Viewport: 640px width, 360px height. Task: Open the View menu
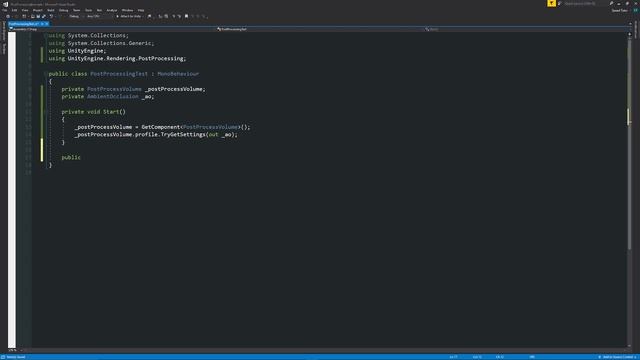click(25, 10)
